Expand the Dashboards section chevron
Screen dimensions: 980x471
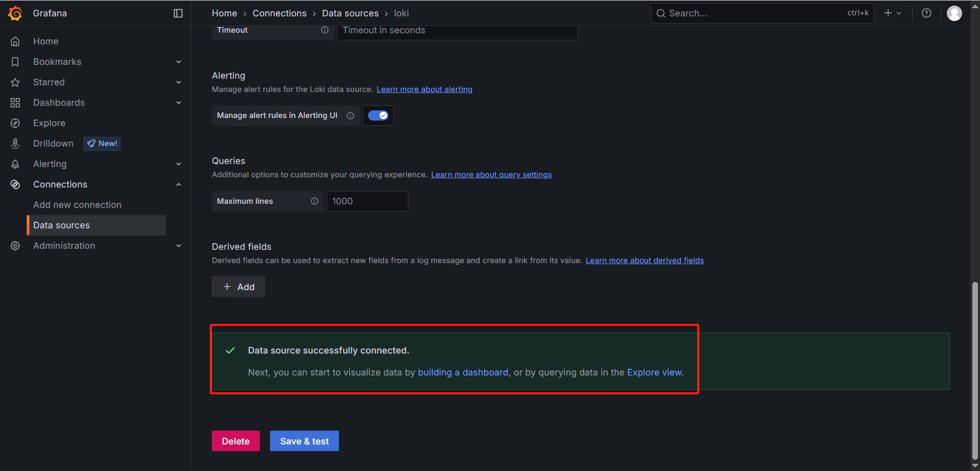pos(179,103)
